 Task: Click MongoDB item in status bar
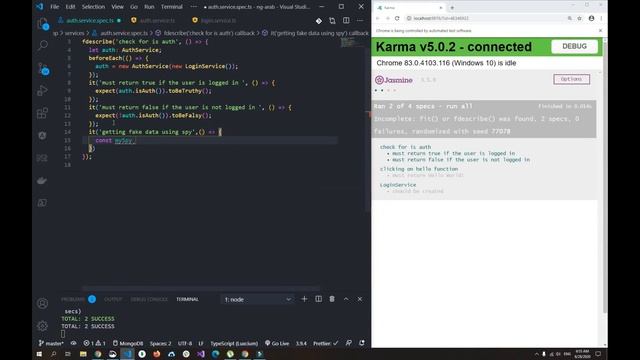[128, 343]
